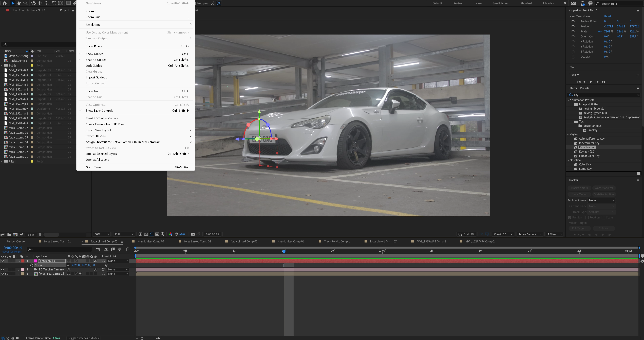The height and width of the screenshot is (340, 644).
Task: Select the Hand tool in toolbar
Action: tap(19, 3)
